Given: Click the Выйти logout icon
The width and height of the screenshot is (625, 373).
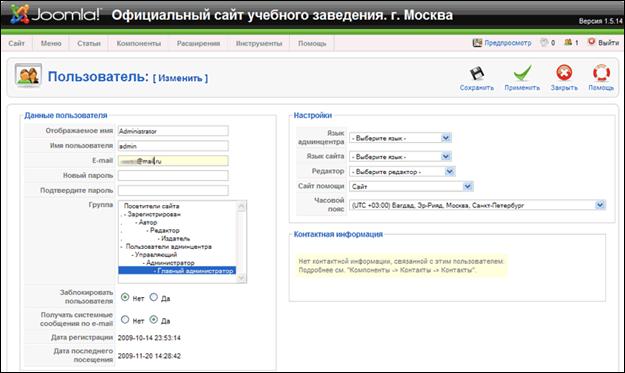Looking at the screenshot, I should pyautogui.click(x=592, y=42).
